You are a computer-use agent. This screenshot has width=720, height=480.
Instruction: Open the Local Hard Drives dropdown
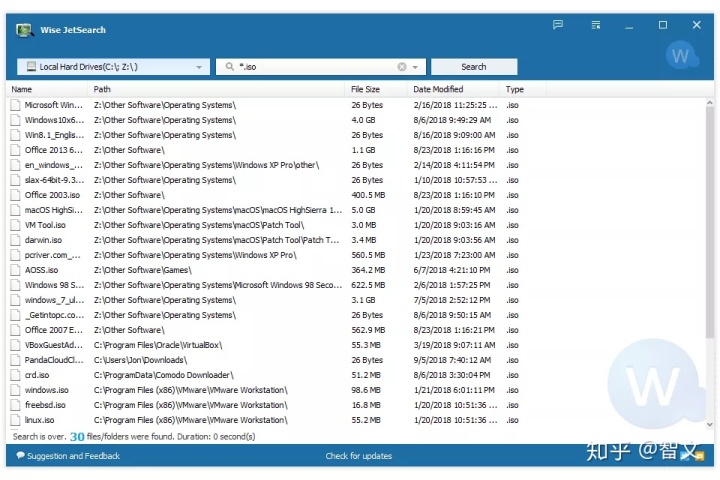[113, 67]
